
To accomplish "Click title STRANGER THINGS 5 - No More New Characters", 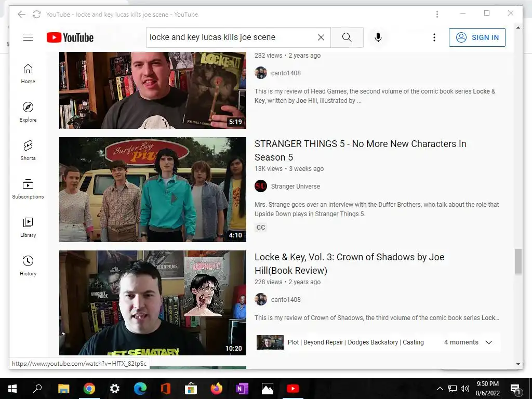I will (x=361, y=150).
